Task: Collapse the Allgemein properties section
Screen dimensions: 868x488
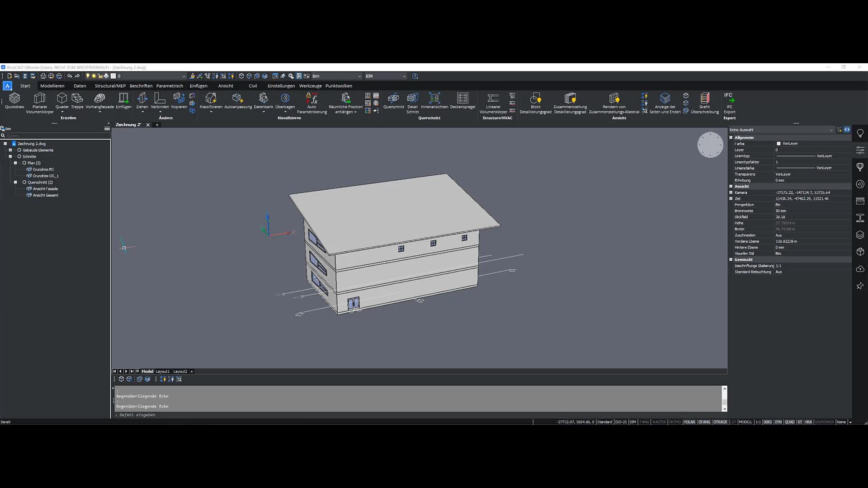Action: (731, 137)
